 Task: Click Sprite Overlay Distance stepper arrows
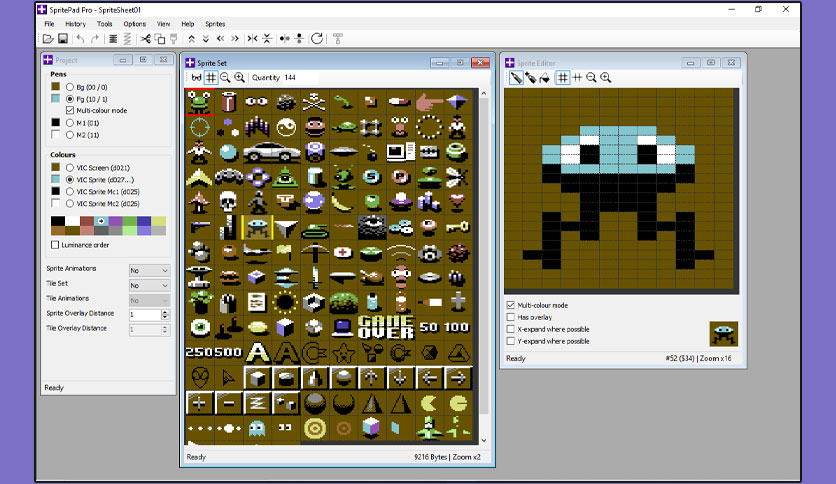pyautogui.click(x=165, y=315)
